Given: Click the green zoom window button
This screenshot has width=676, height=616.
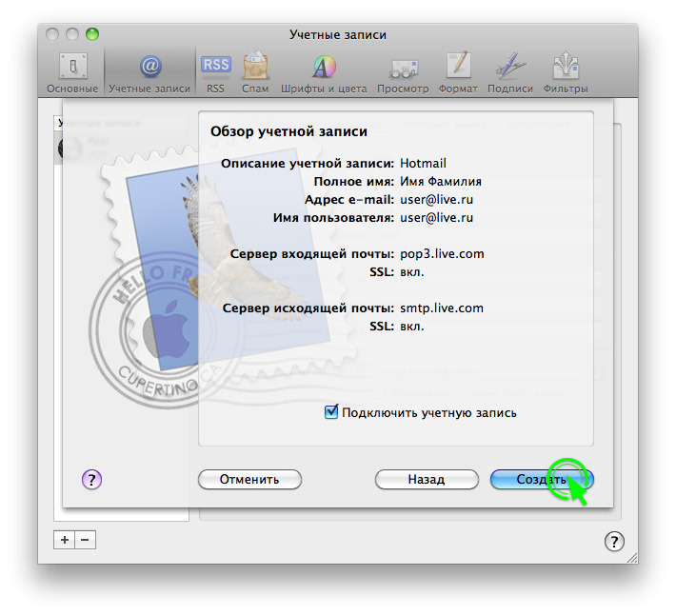Looking at the screenshot, I should click(91, 34).
